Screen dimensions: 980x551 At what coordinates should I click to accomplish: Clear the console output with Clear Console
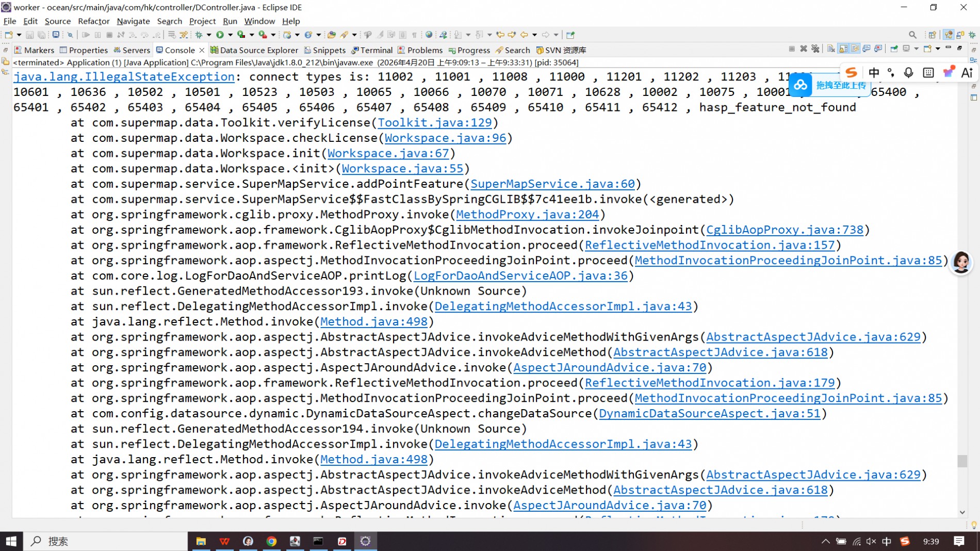tap(831, 49)
